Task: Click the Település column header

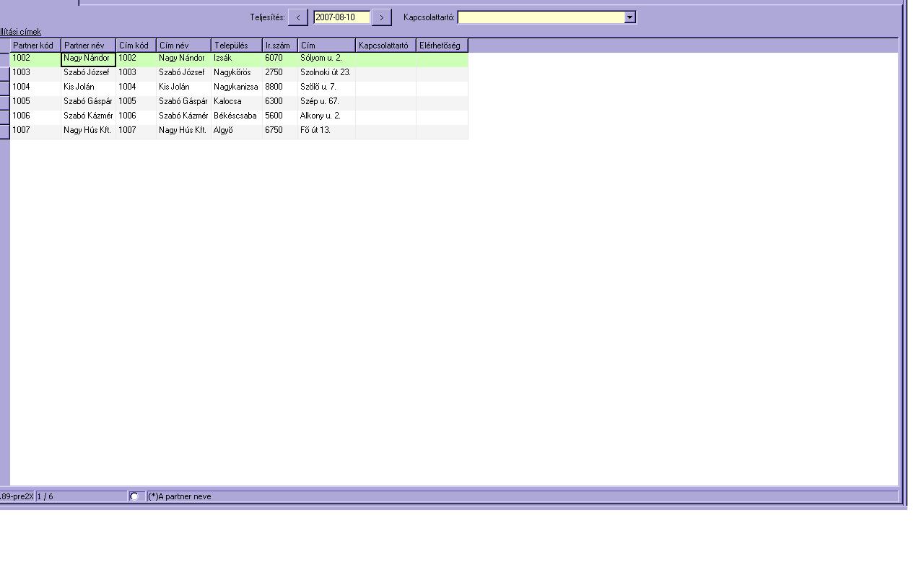Action: tap(236, 46)
